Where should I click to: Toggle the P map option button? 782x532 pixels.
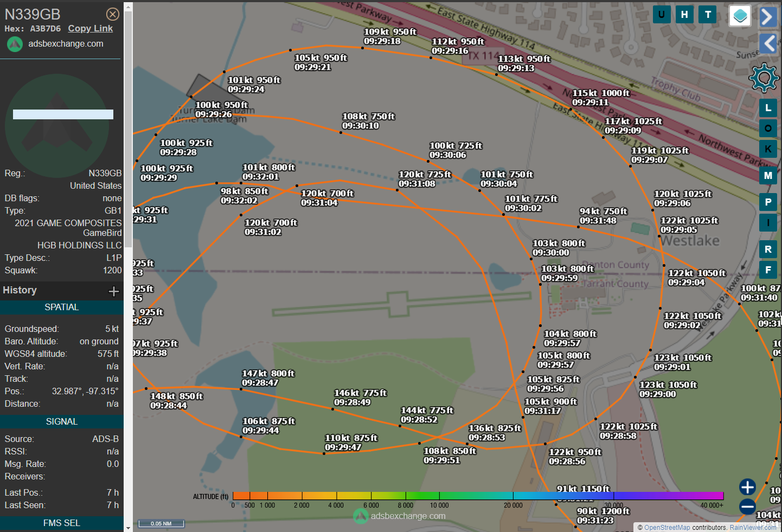[x=768, y=202]
